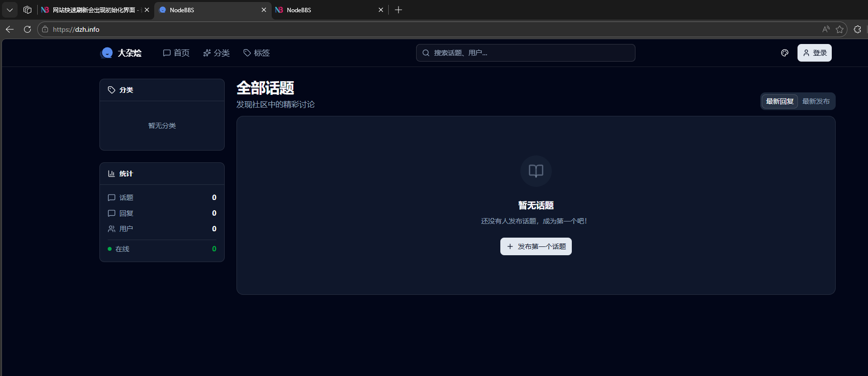Go to 首页 in navigation bar
The image size is (868, 376).
(x=176, y=53)
